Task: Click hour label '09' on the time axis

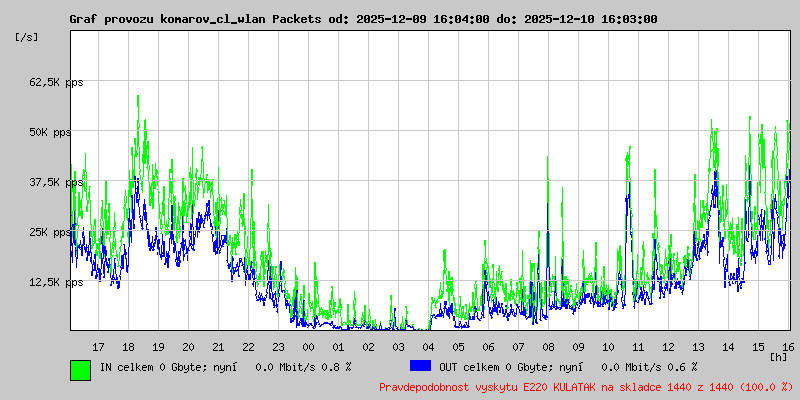Action: (x=578, y=347)
